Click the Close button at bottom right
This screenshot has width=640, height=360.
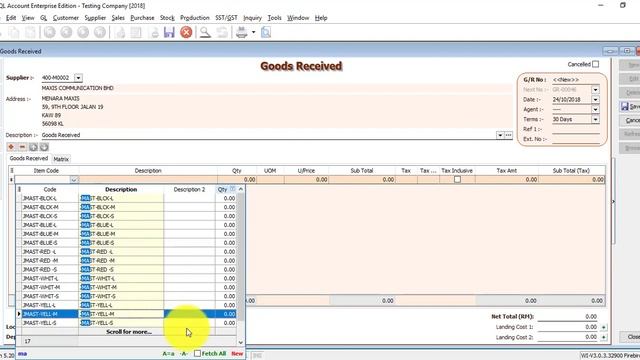tap(631, 337)
